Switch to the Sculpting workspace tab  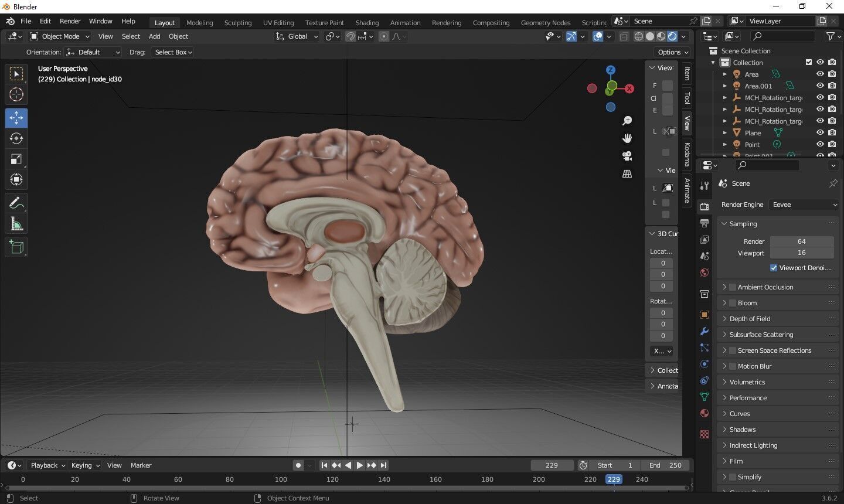238,23
